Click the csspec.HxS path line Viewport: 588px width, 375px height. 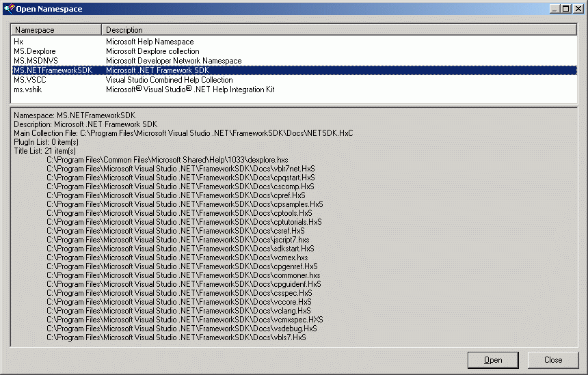[179, 293]
